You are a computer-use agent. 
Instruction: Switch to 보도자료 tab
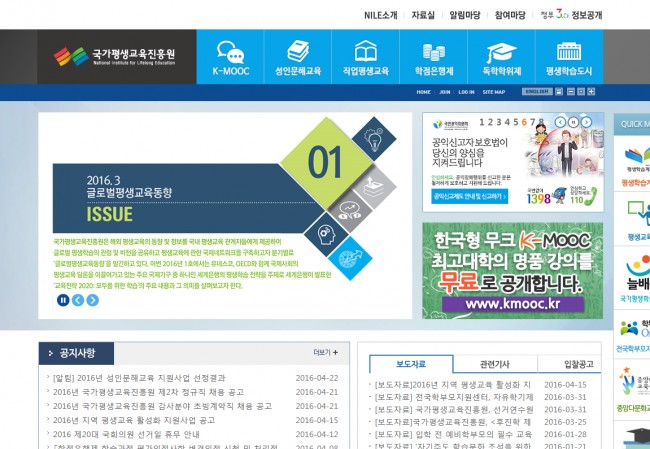[411, 364]
